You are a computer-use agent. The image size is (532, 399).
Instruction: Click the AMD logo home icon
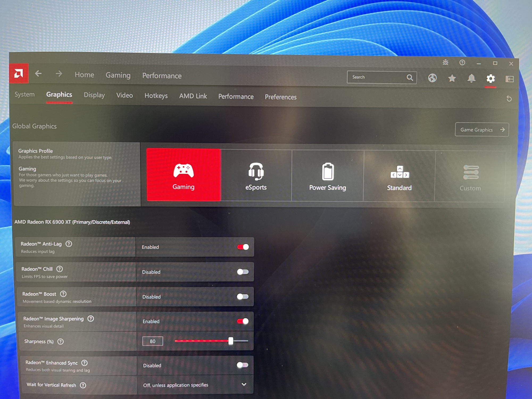point(19,73)
